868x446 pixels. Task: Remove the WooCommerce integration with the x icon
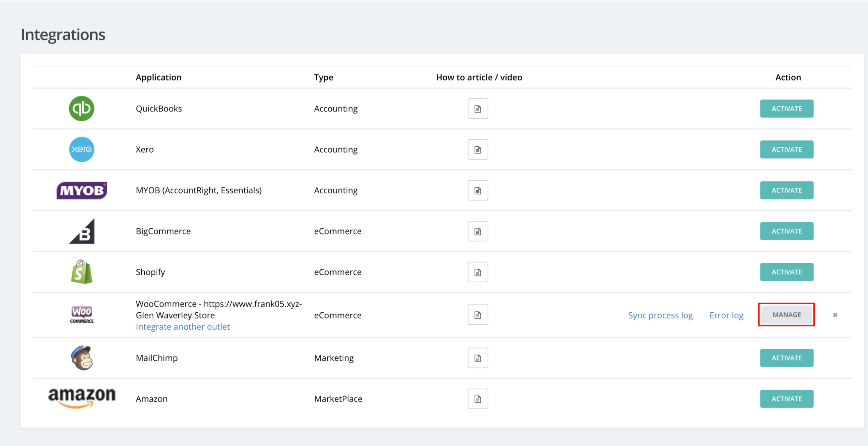point(835,315)
